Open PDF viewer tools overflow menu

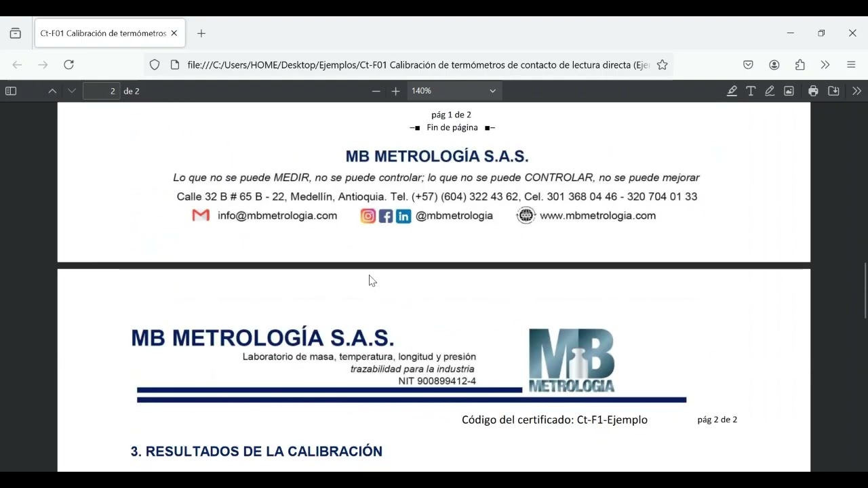pos(856,91)
